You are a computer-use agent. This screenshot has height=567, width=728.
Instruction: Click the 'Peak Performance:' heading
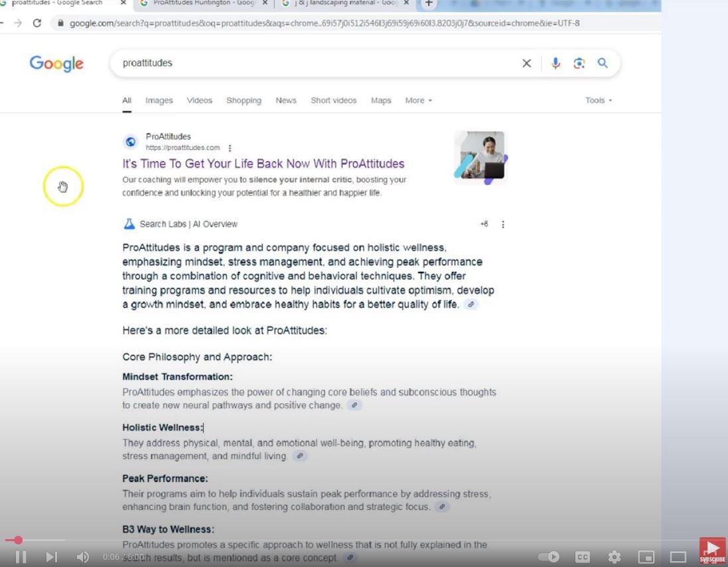point(165,479)
